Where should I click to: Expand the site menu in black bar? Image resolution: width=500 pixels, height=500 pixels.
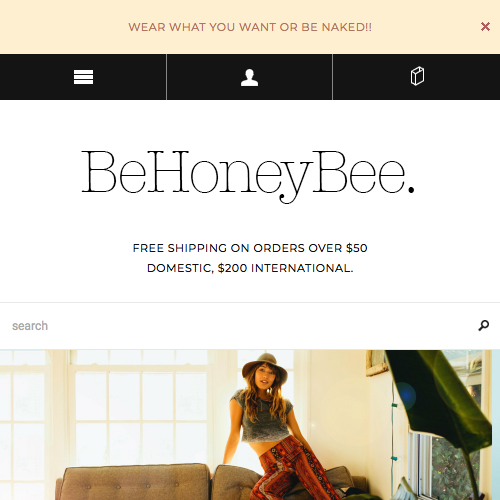(83, 77)
